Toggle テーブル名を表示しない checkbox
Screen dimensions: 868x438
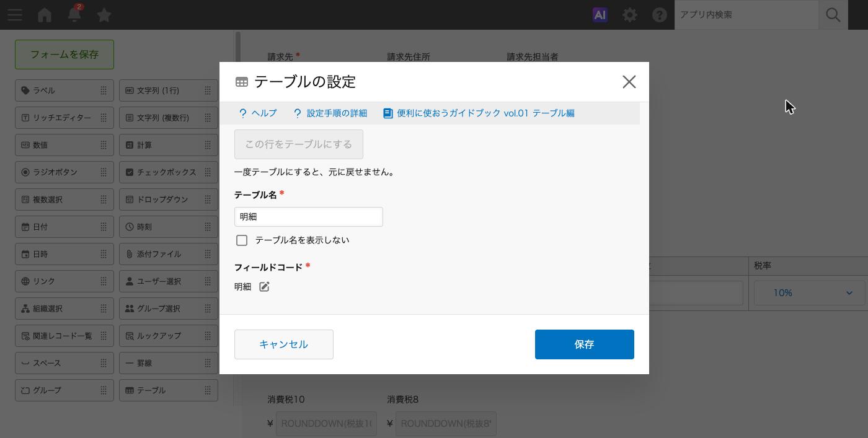242,240
